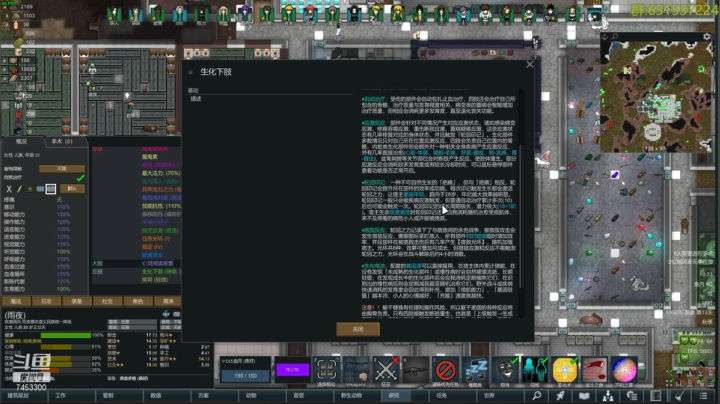The image size is (720, 404).
Task: Select the highlighted glitterworld medicine care option
Action: coord(51,189)
